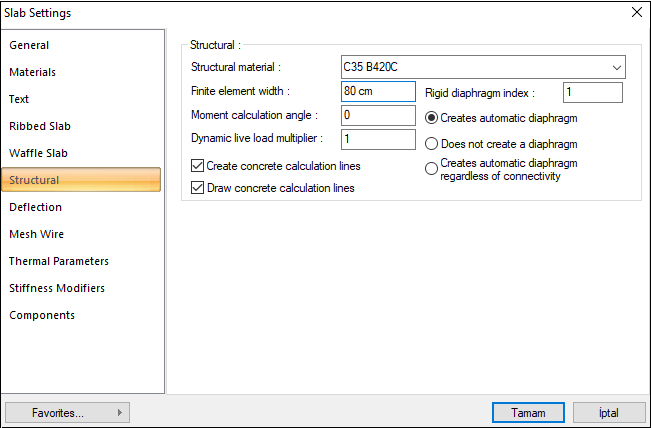Toggle Create concrete calculation lines checkbox
Image resolution: width=651 pixels, height=428 pixels.
[x=197, y=166]
